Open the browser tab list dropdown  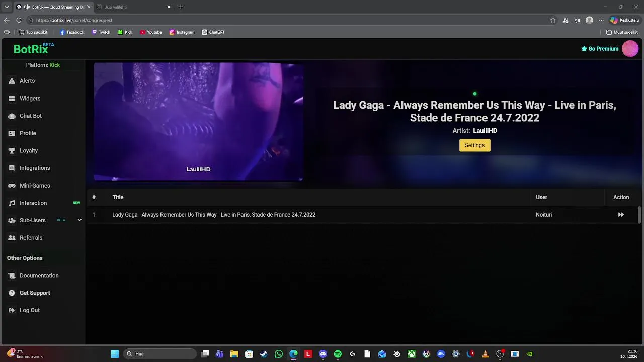(x=7, y=7)
